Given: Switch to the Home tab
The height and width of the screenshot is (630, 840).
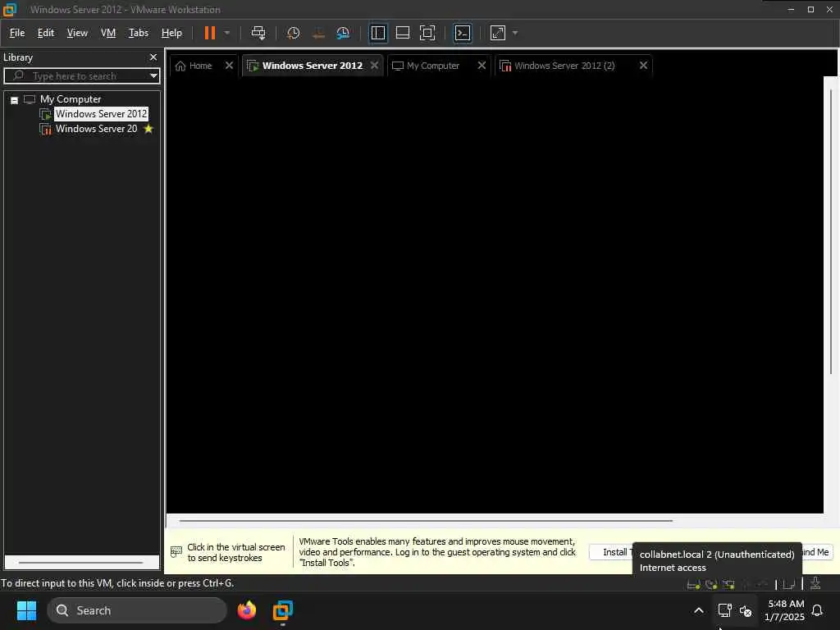Looking at the screenshot, I should pos(201,66).
